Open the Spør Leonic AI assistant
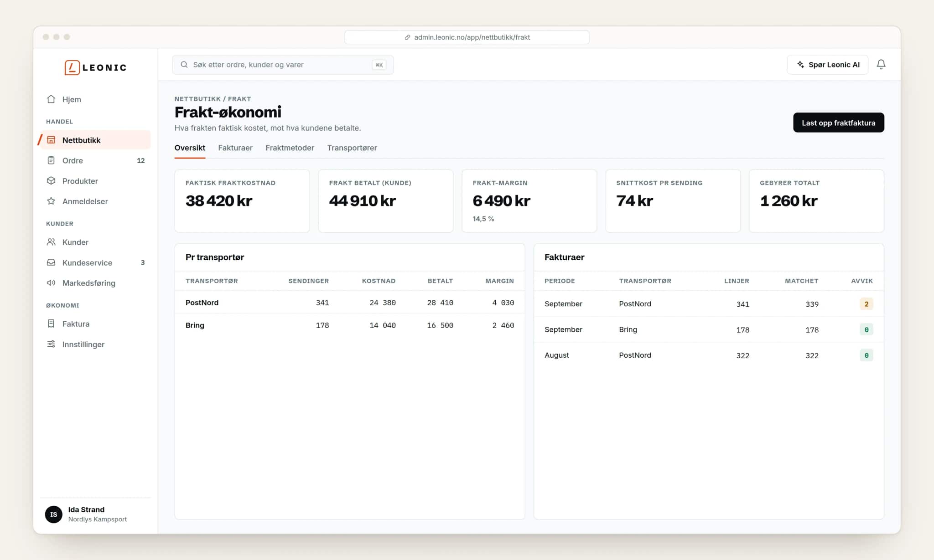Viewport: 934px width, 560px height. pos(827,65)
